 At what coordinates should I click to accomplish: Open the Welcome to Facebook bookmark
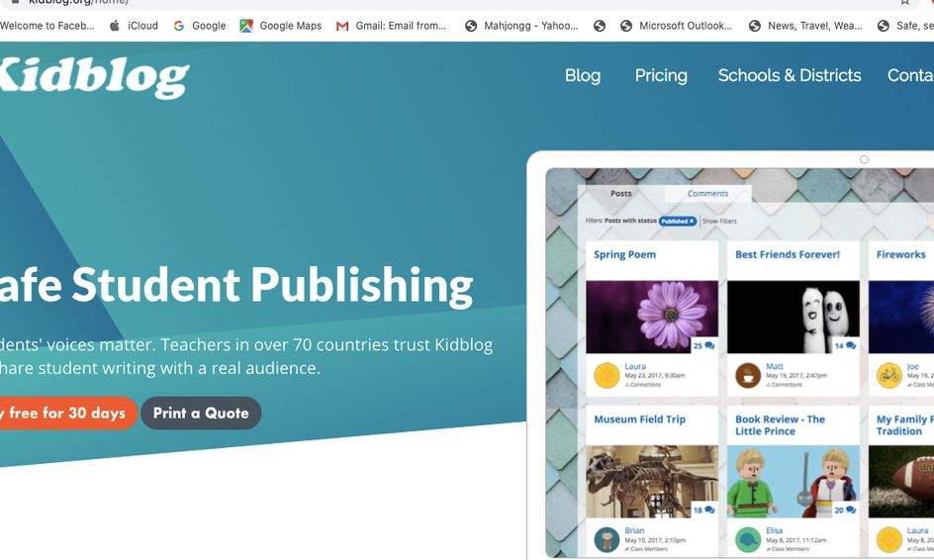(47, 26)
